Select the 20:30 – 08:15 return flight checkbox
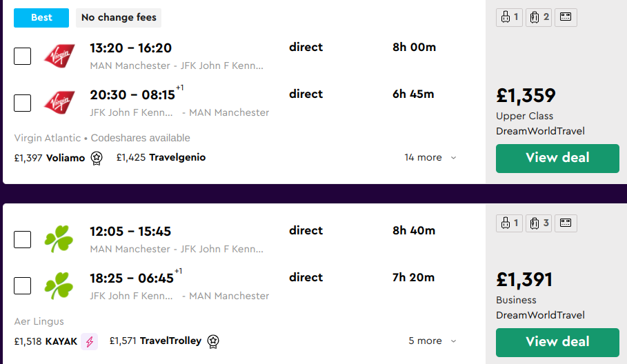Screen dimensions: 627x364 [23, 103]
